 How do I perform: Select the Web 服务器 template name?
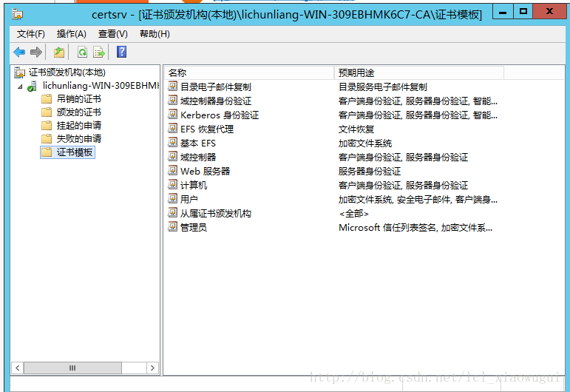pos(205,172)
